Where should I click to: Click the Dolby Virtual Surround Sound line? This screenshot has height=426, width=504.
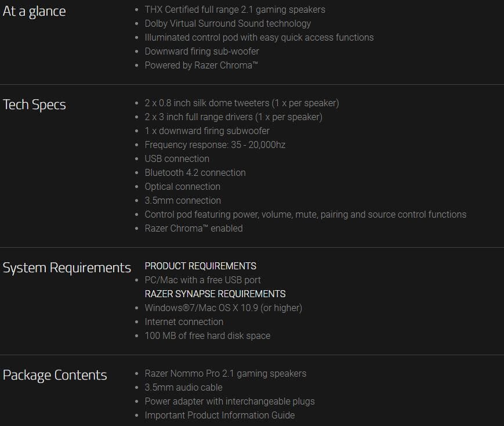point(227,23)
